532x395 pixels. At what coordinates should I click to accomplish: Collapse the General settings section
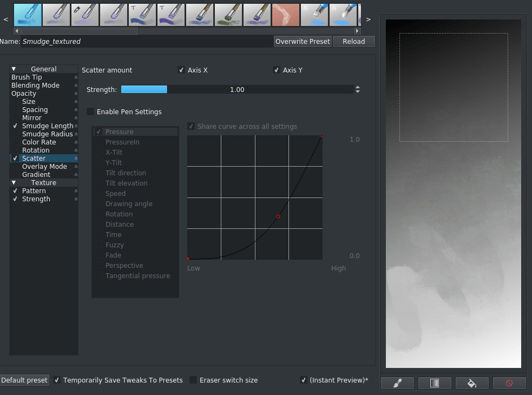tap(13, 69)
